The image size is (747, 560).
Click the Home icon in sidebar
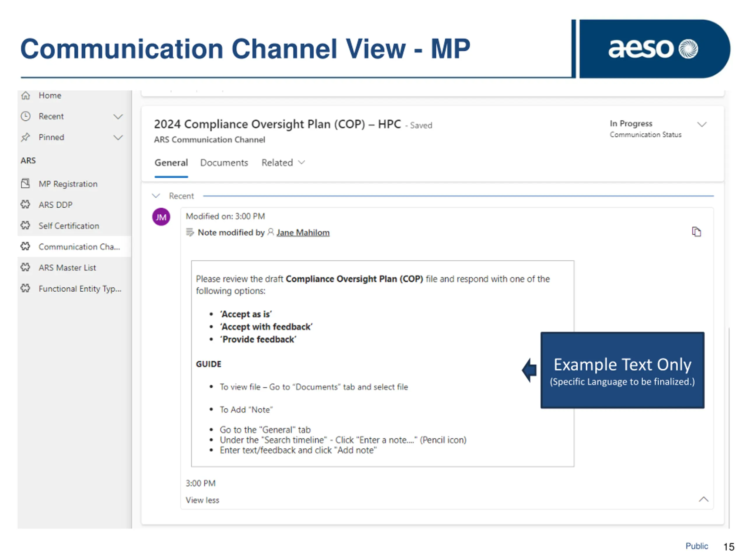click(26, 96)
